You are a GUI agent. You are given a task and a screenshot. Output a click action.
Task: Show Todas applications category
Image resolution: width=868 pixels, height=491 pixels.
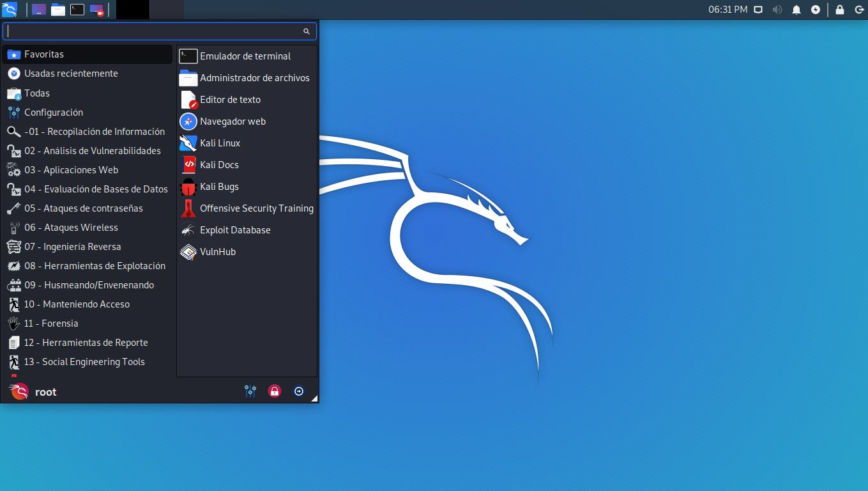pos(88,93)
